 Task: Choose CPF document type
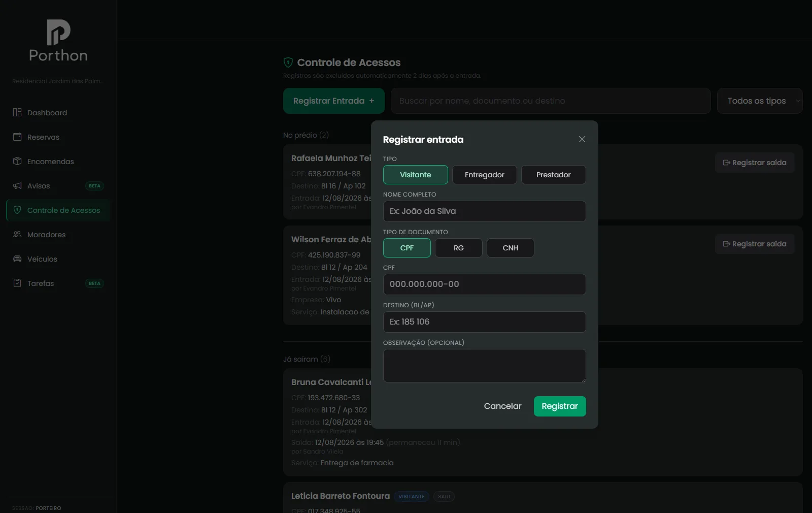click(x=407, y=248)
